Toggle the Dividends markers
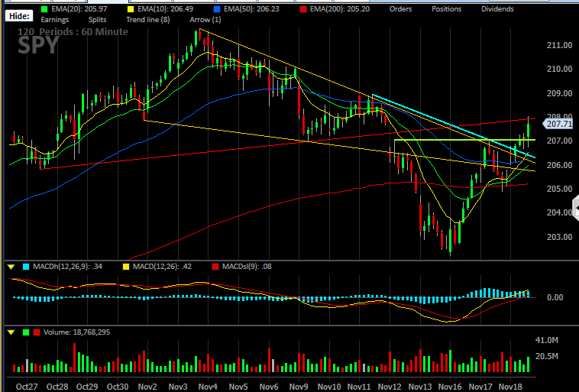The image size is (579, 392). coord(497,9)
